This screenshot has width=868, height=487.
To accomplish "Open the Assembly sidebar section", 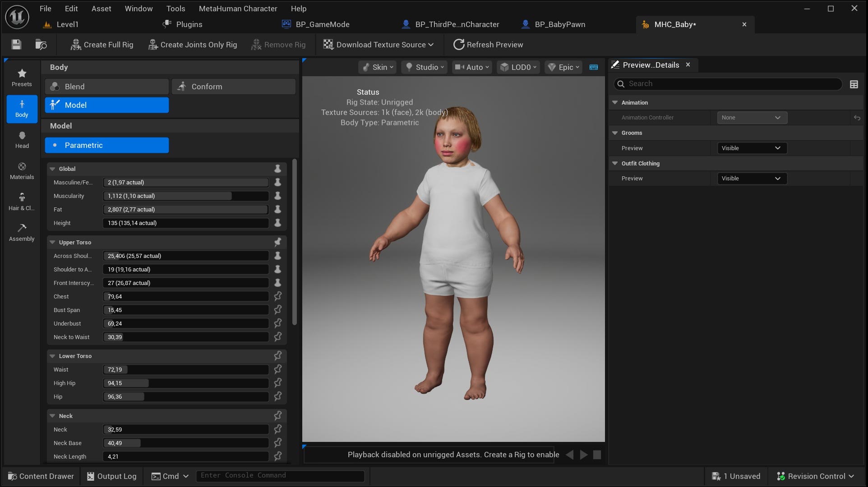I will (x=22, y=233).
